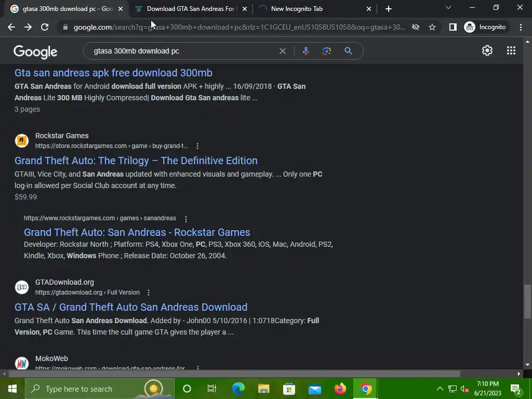Viewport: 532px width, 399px height.
Task: Open the muted volume tray icon
Action: 465,389
